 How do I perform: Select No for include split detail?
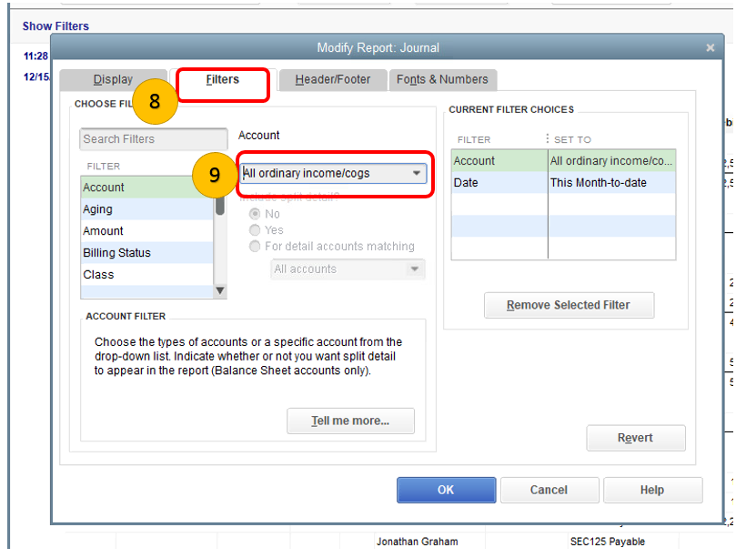[255, 213]
